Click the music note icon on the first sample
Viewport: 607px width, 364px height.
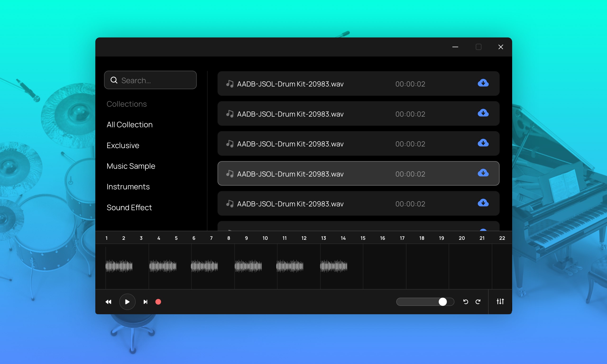tap(230, 83)
